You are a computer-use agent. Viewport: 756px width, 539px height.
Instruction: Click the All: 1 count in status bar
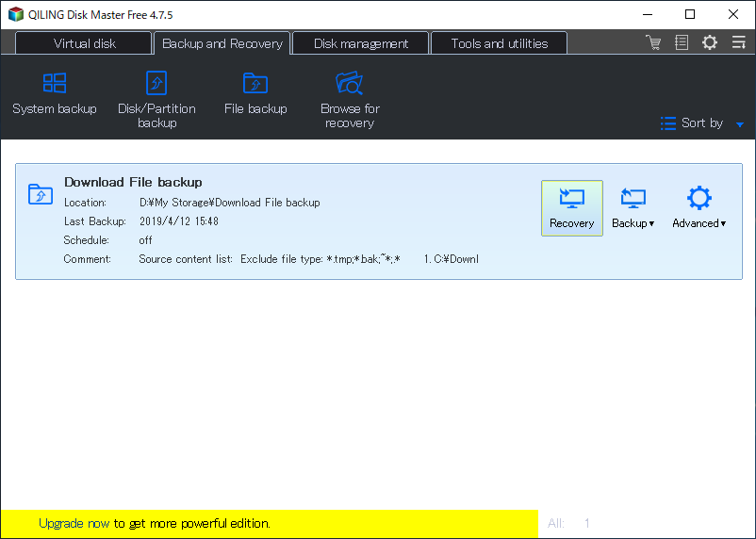click(569, 524)
